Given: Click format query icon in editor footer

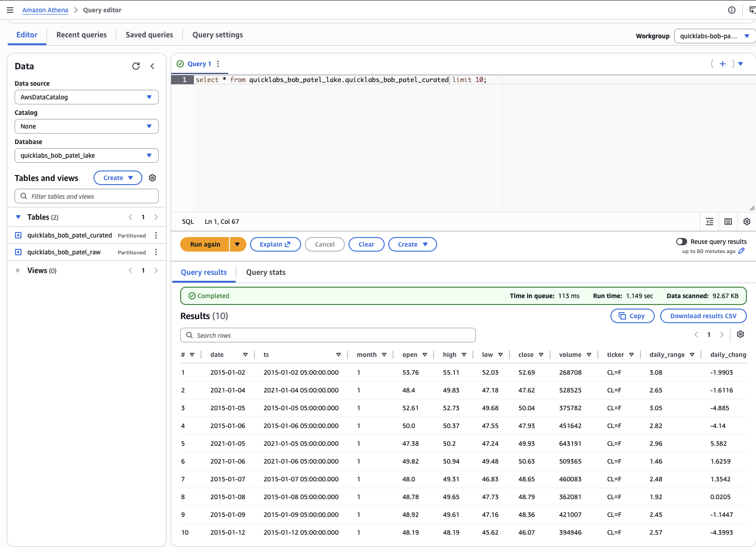Looking at the screenshot, I should [x=709, y=222].
